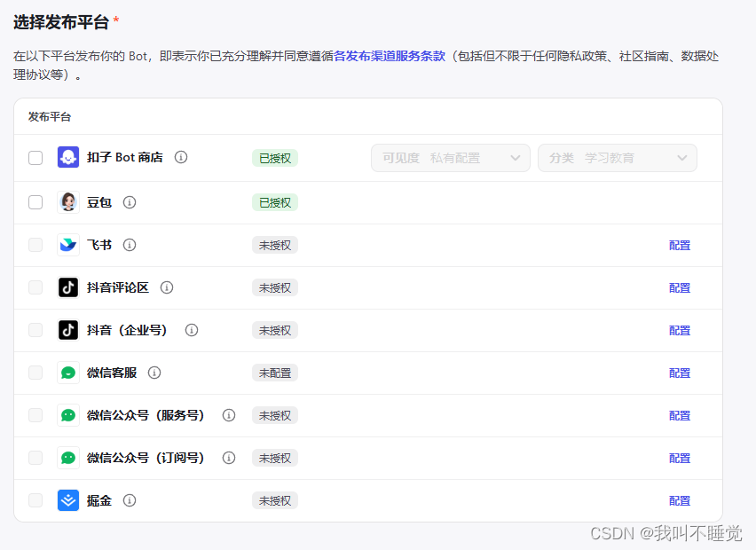Image resolution: width=756 pixels, height=550 pixels.
Task: Click the 微信客服 green icon
Action: 68,373
